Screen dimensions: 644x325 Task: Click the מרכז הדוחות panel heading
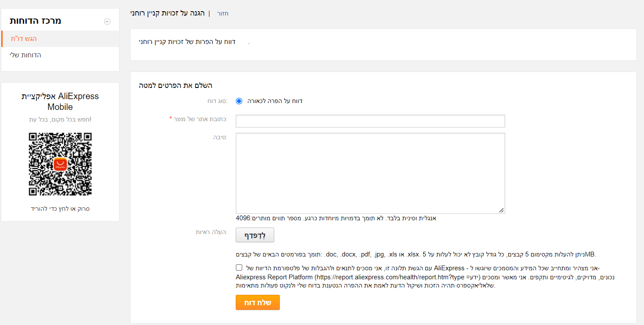35,21
